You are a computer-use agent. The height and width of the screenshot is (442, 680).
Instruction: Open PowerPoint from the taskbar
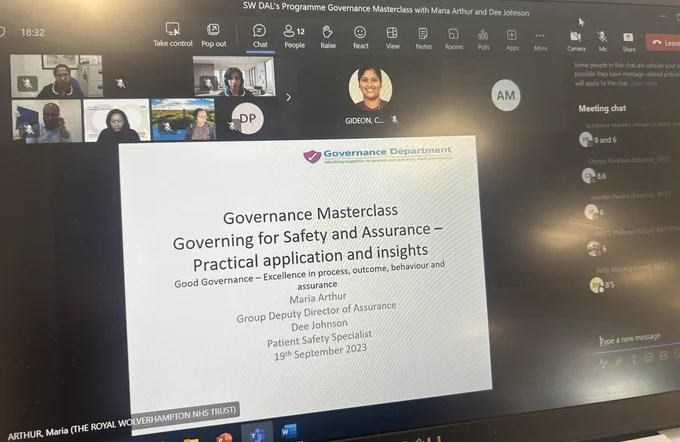pos(224,437)
